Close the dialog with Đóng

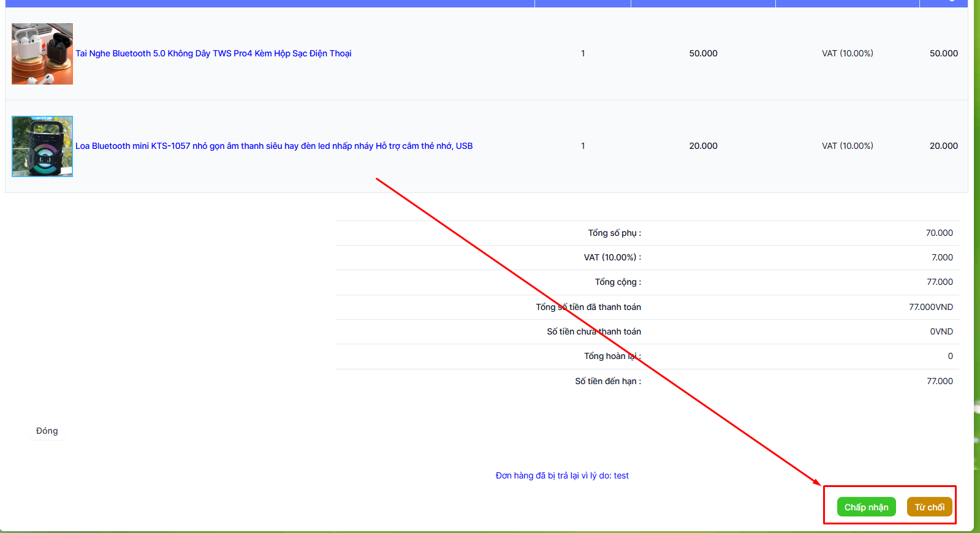(47, 431)
